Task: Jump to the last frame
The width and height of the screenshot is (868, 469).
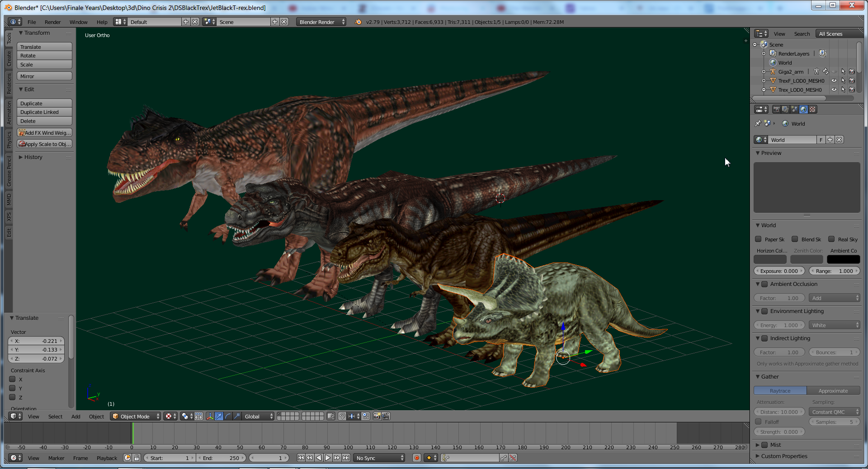Action: (x=346, y=458)
